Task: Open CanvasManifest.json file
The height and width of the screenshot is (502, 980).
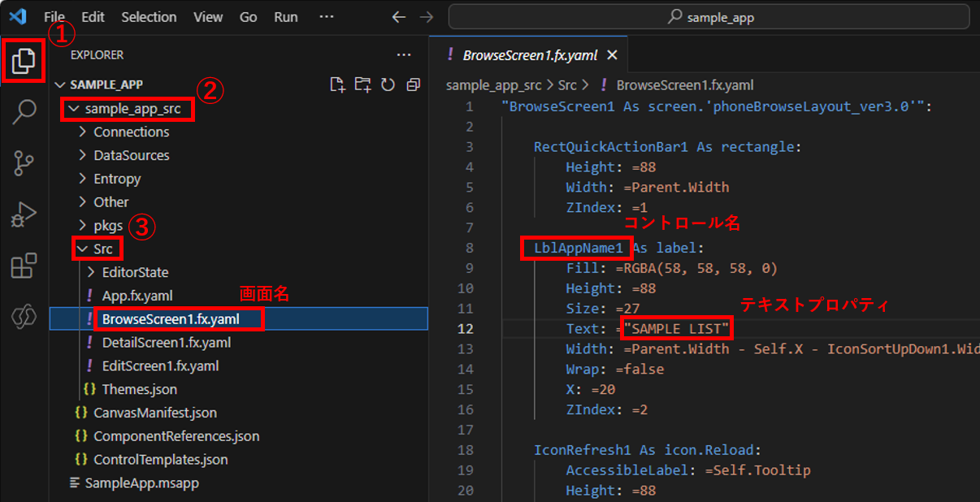Action: (154, 413)
